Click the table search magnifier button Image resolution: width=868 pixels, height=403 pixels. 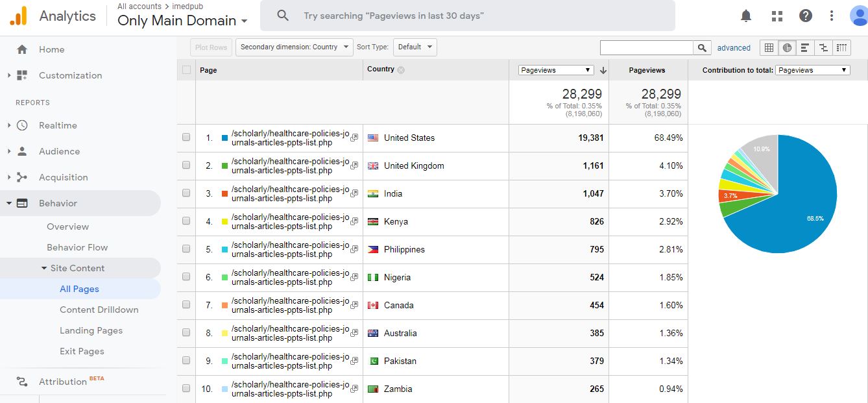(702, 47)
